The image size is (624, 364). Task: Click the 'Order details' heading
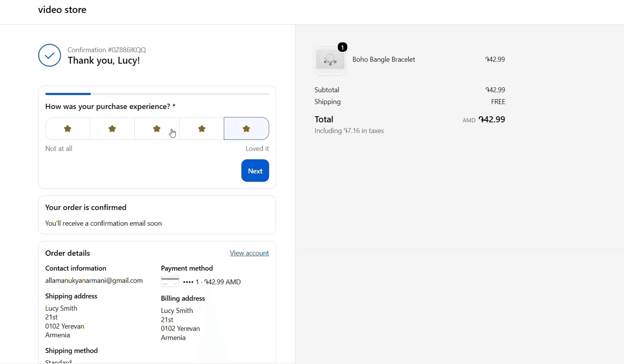67,253
